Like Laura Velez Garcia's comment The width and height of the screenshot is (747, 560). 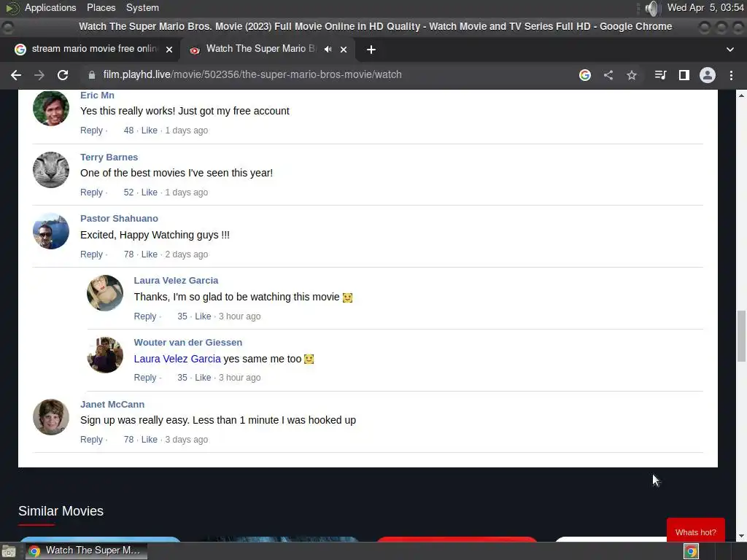[x=203, y=316]
